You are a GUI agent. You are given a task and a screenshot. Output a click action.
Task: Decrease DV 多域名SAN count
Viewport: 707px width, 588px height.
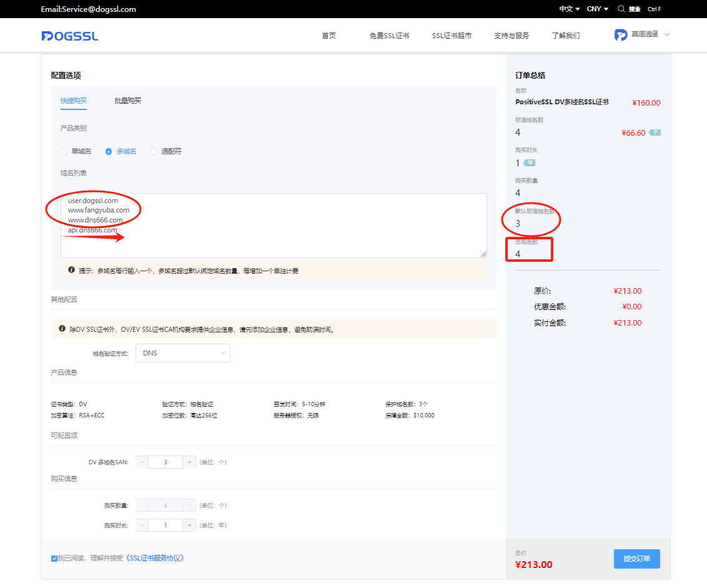coord(142,462)
